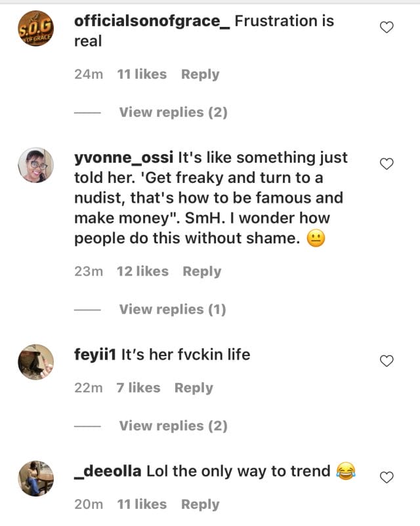
Task: Reply to the officialsonofgrace_ comment
Action: [200, 74]
